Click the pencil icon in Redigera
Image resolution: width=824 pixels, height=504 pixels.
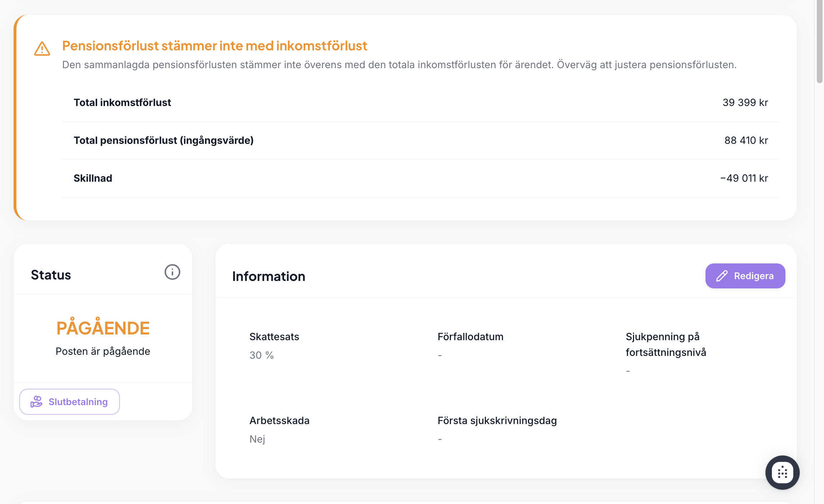click(x=722, y=276)
